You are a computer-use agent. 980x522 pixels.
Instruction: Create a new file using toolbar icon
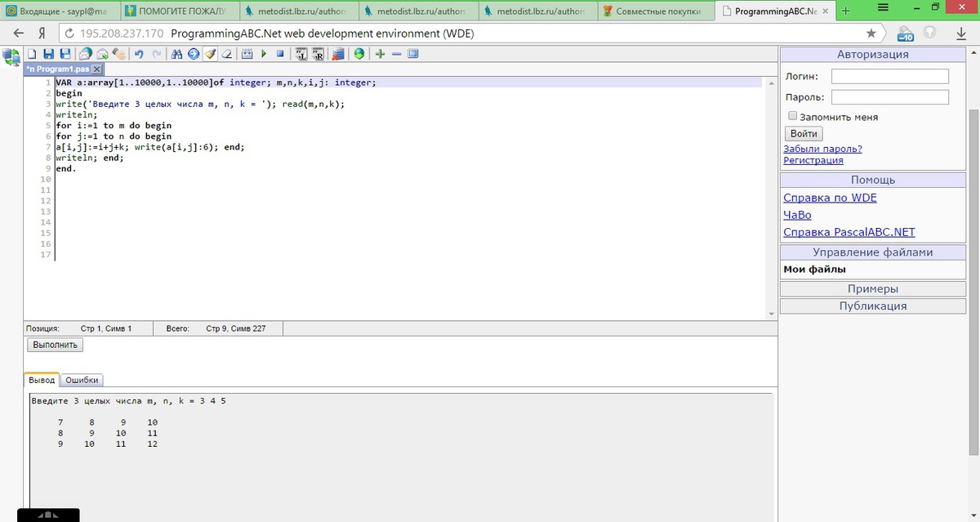pyautogui.click(x=32, y=54)
